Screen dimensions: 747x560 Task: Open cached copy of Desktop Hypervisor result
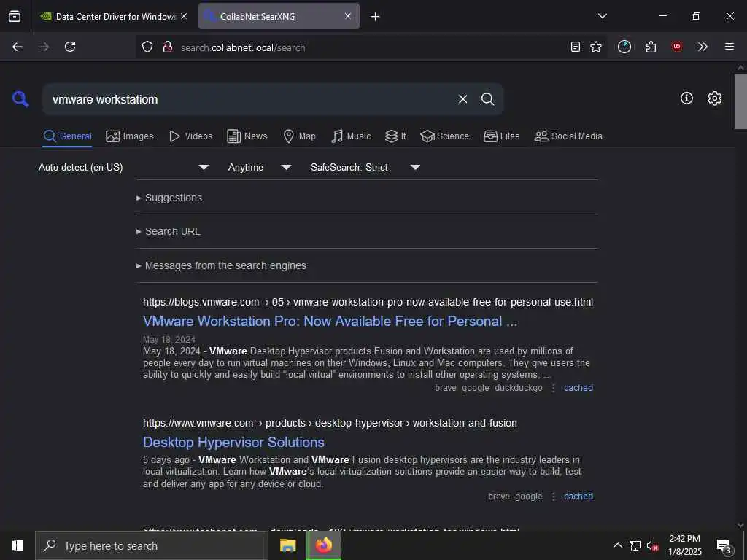click(578, 496)
